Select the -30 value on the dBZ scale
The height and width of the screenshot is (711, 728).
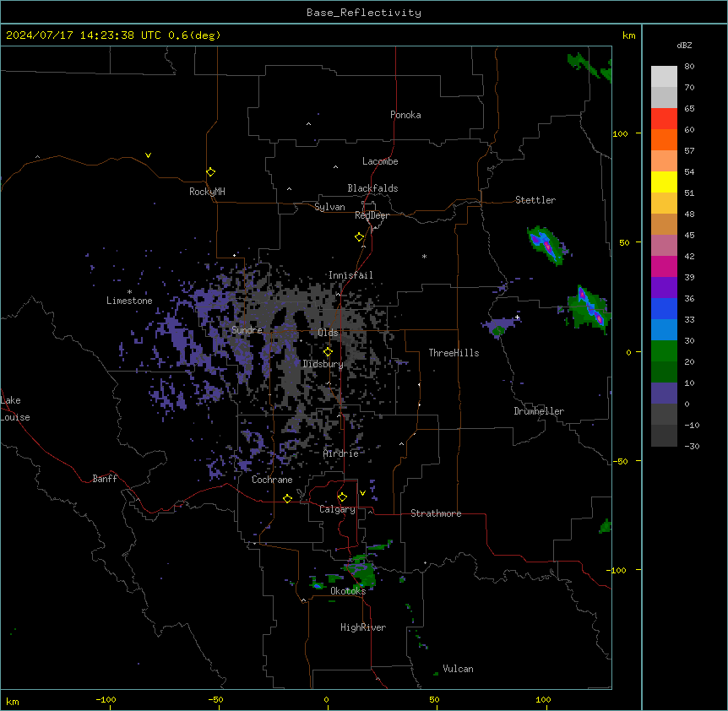coord(692,446)
